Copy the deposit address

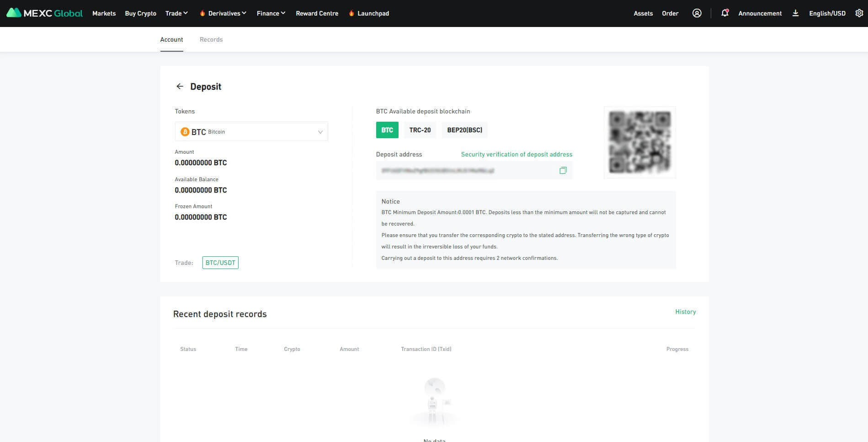click(x=563, y=171)
